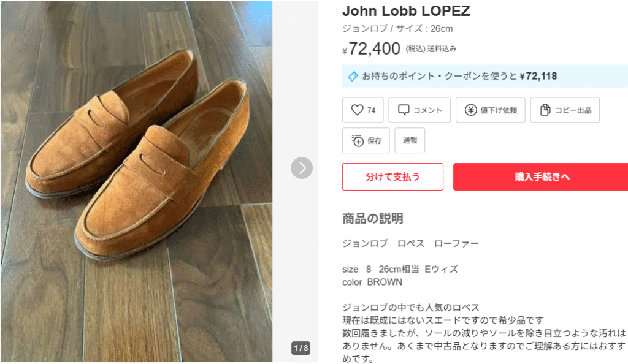
Task: Open the コメント speech bubble button
Action: [404, 110]
